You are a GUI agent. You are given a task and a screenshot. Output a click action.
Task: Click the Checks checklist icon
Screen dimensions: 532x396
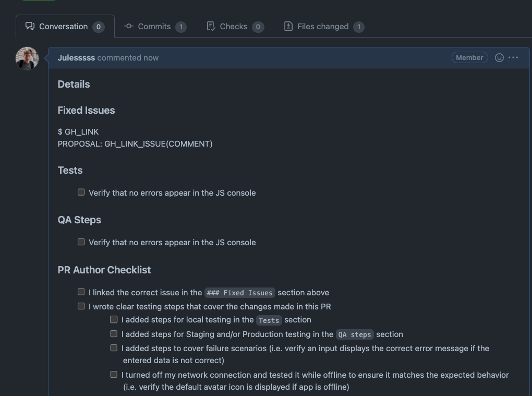pyautogui.click(x=211, y=26)
